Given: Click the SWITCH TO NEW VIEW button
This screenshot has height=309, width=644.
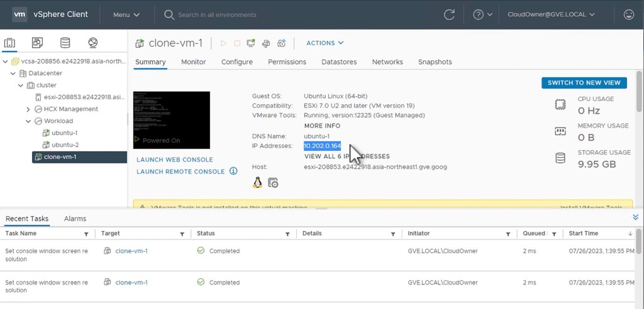Looking at the screenshot, I should pyautogui.click(x=584, y=83).
